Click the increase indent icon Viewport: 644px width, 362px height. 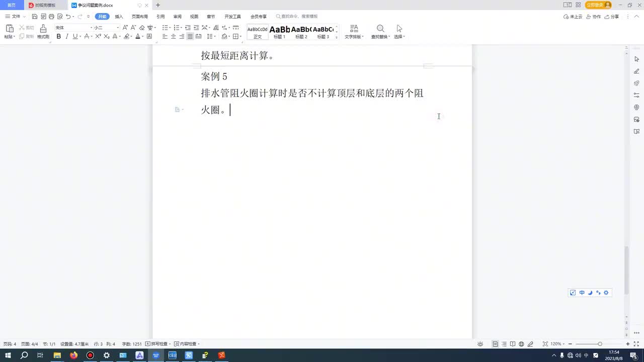point(196,28)
